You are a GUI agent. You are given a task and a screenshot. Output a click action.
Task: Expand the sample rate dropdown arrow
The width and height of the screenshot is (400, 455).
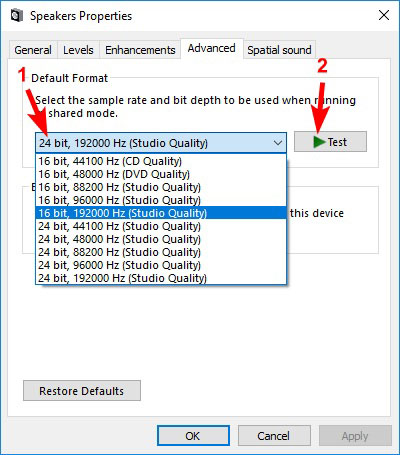278,143
